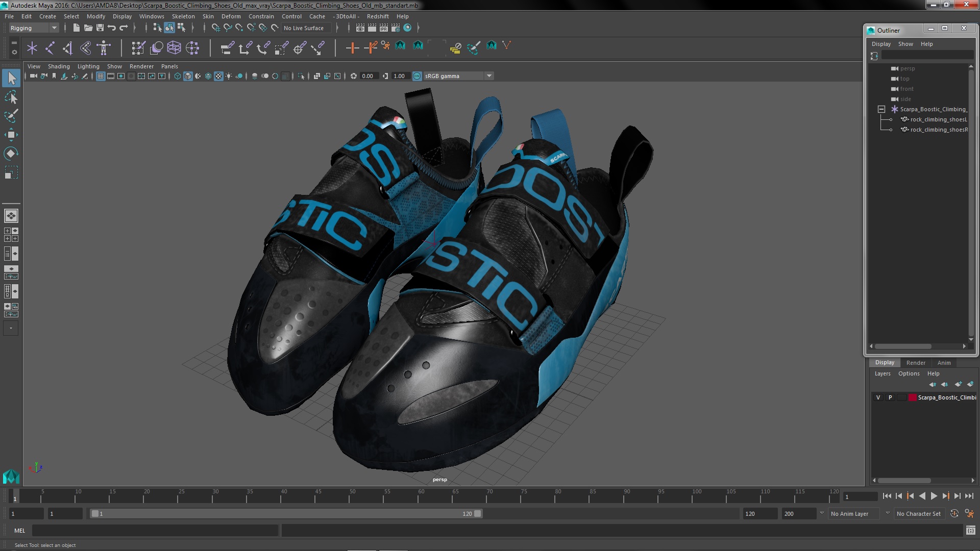This screenshot has height=551, width=980.
Task: Toggle smooth shade all in viewport
Action: click(188, 76)
